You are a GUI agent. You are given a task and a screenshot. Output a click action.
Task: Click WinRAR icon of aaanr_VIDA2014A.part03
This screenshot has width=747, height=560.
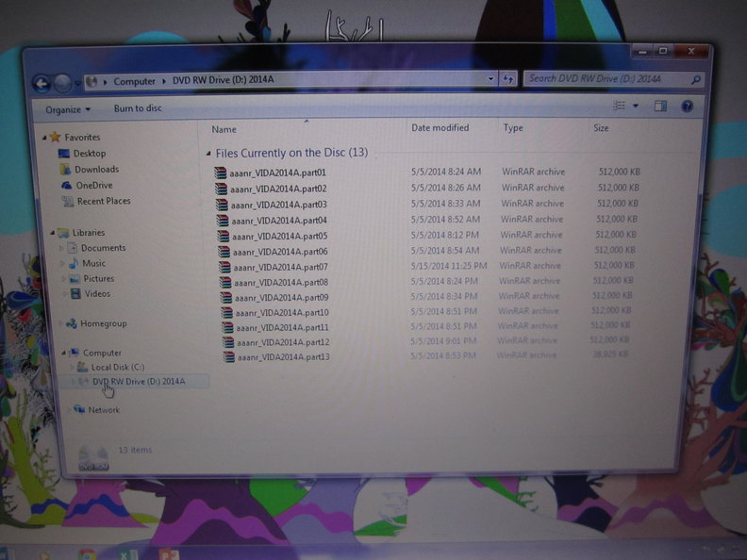tap(222, 205)
